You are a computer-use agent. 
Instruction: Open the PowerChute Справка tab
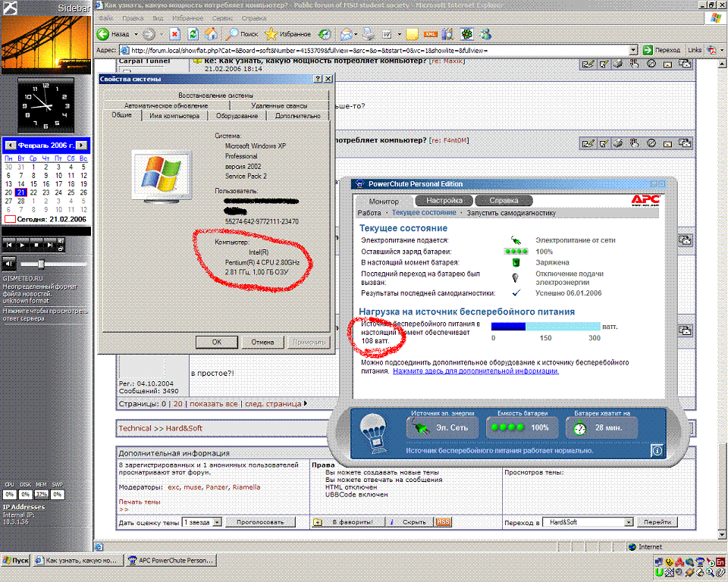click(504, 201)
